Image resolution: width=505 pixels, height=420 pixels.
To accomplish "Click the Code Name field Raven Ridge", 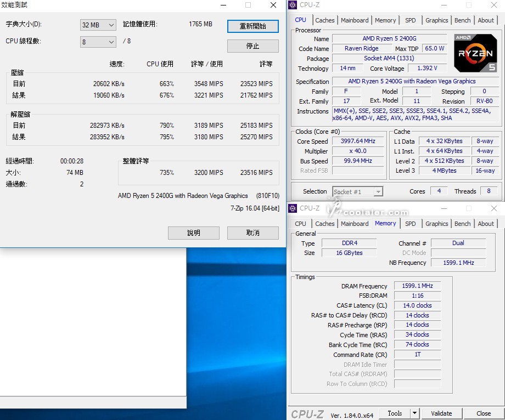I will pyautogui.click(x=361, y=48).
